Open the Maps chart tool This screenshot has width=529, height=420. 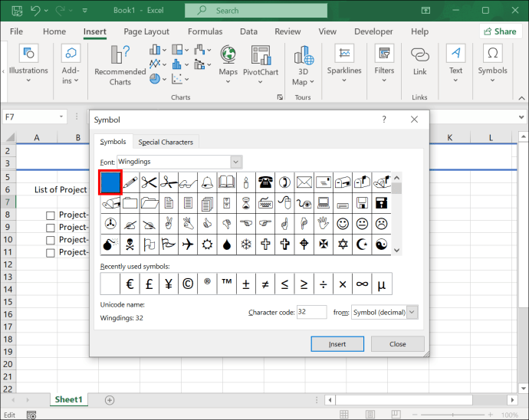tap(228, 65)
